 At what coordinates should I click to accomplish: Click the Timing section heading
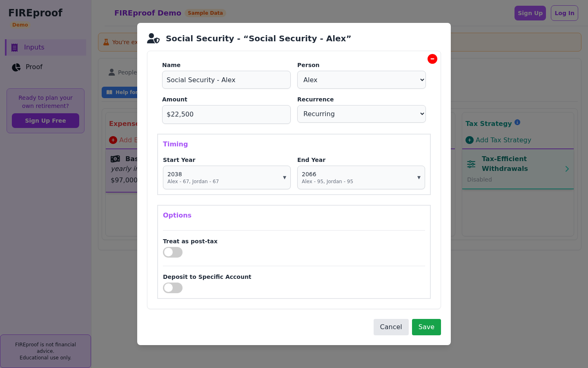(x=175, y=144)
